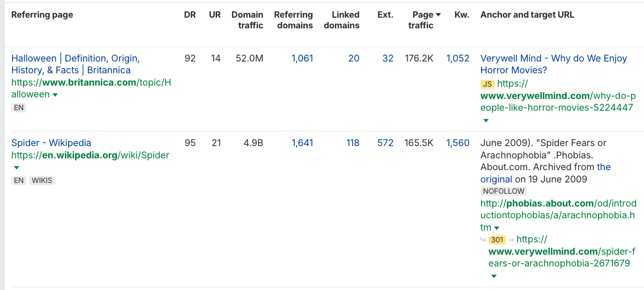Expand dropdown under the horror-movies target URL
Image resolution: width=644 pixels, height=290 pixels.
coord(486,120)
